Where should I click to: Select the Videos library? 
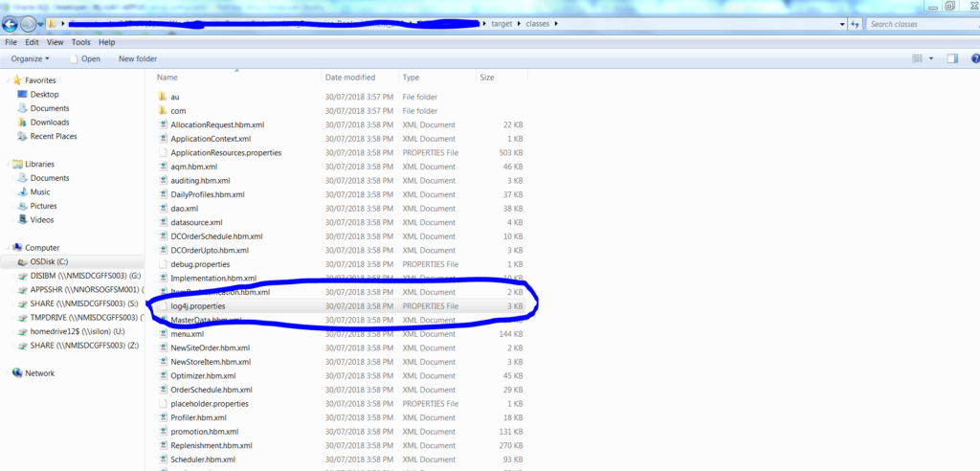tap(42, 220)
